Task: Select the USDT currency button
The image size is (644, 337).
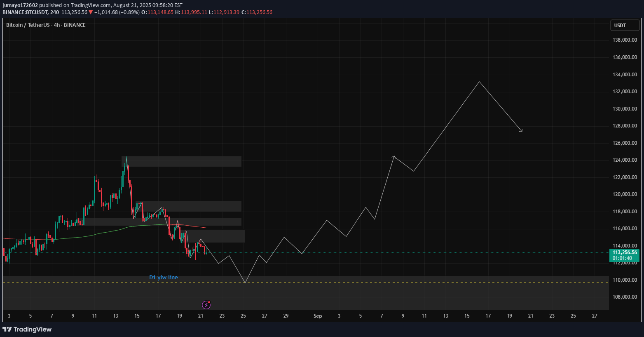Action: [x=624, y=25]
